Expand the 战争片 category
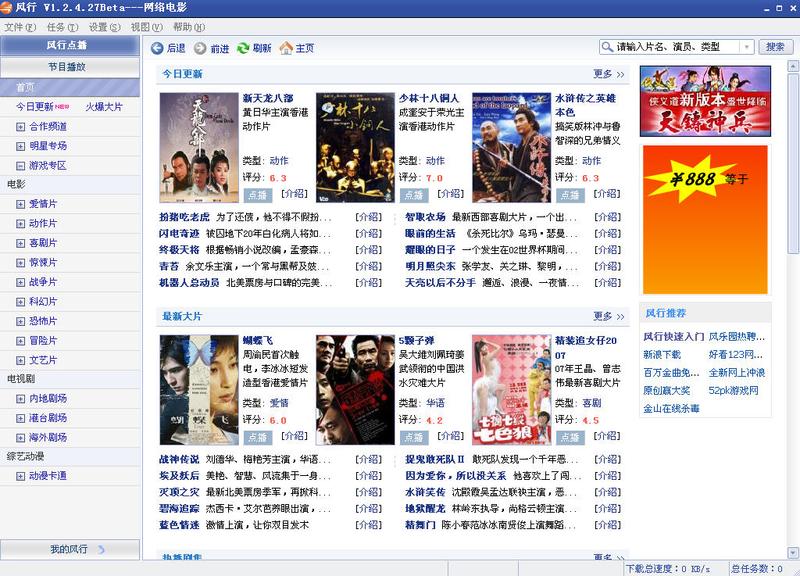Viewport: 800px width, 576px height. pyautogui.click(x=20, y=282)
